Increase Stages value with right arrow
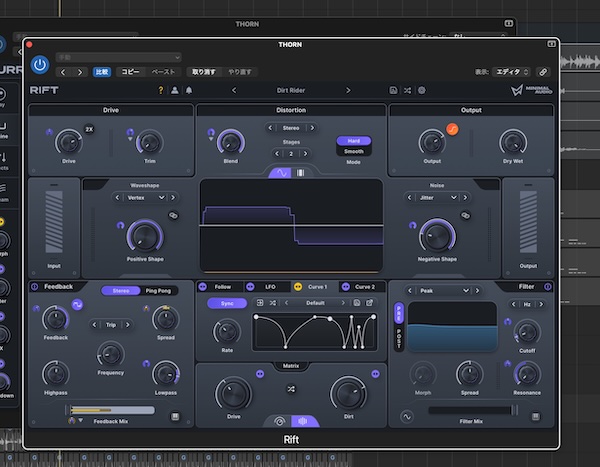 (x=305, y=154)
